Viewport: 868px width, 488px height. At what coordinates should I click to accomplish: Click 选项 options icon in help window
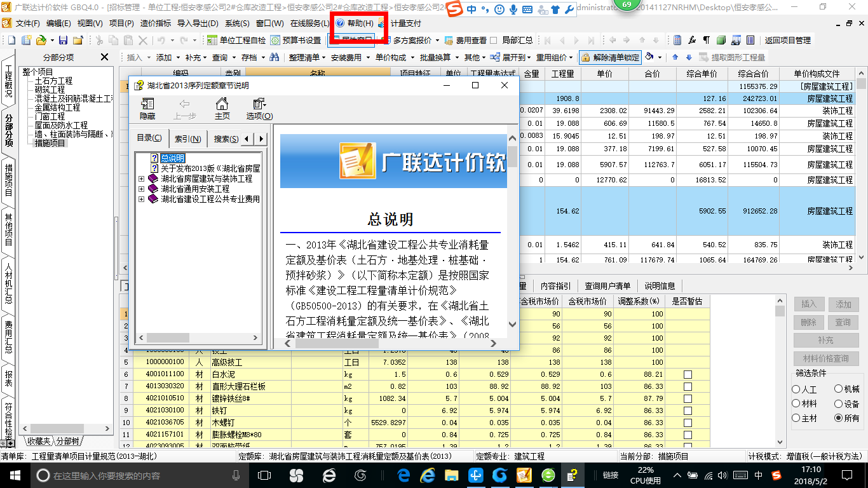pos(259,109)
